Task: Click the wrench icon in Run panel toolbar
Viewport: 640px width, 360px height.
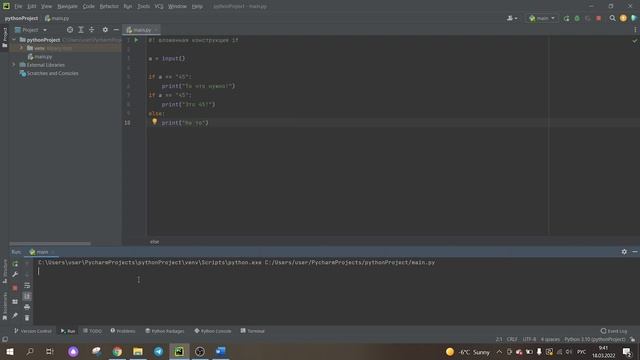Action: tap(15, 274)
